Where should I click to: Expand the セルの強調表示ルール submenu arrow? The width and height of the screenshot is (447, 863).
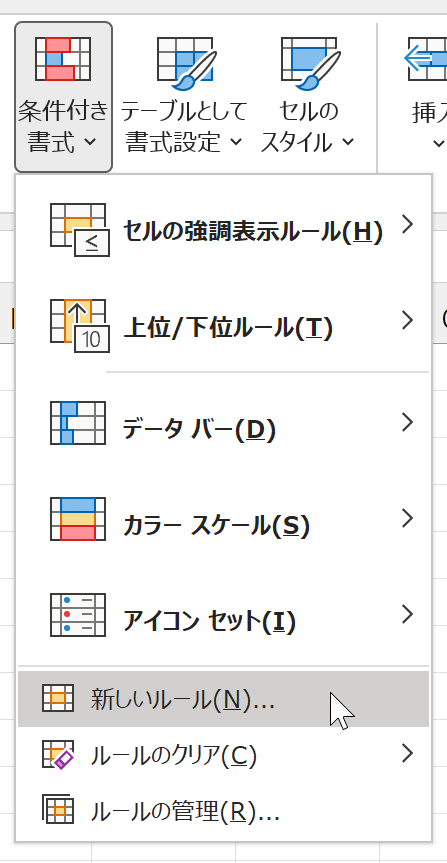tap(407, 225)
